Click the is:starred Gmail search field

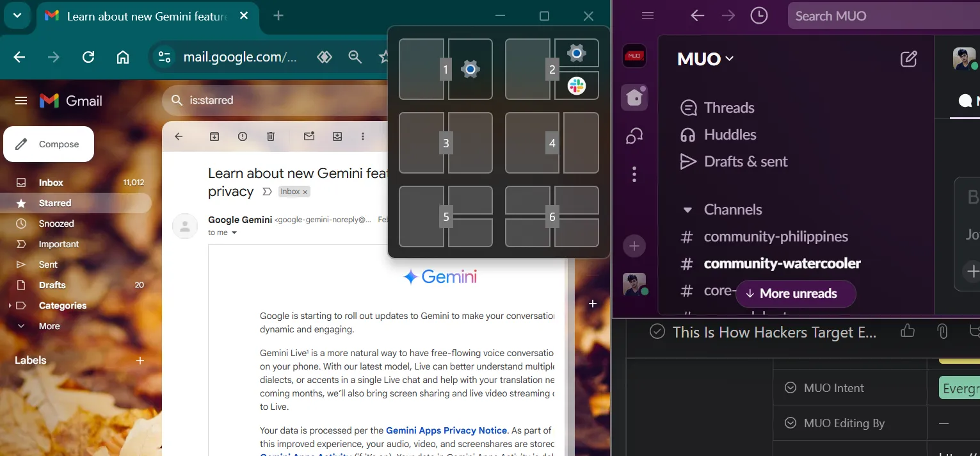pos(275,100)
